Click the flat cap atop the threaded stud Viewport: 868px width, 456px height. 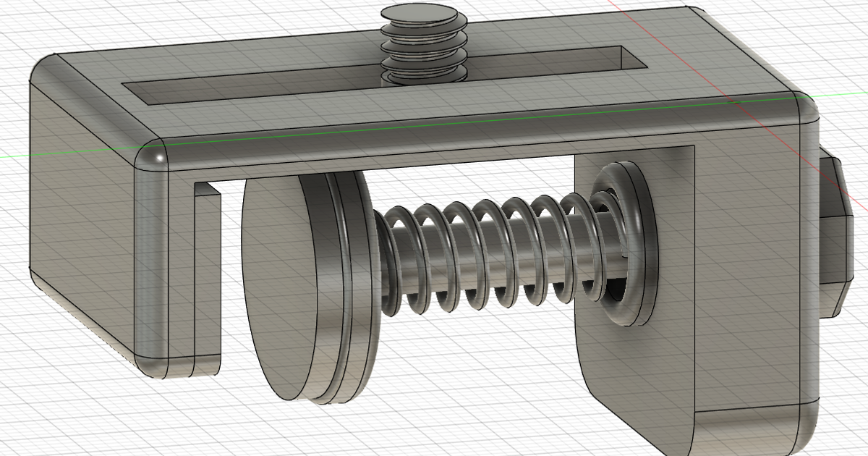tap(418, 13)
